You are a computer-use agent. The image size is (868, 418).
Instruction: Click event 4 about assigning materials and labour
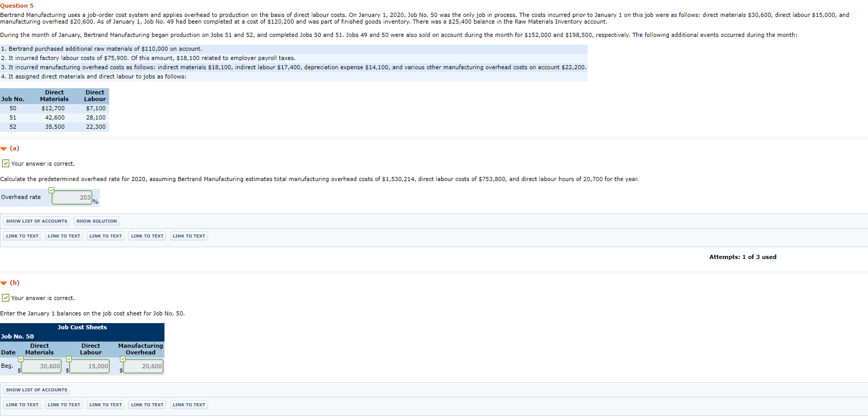294,77
